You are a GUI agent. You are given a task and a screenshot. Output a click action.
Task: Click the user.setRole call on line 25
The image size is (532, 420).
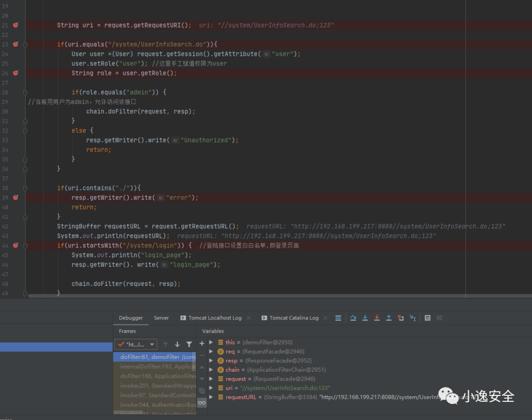109,64
